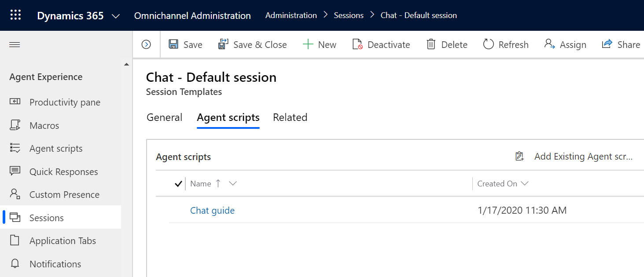Open the Chat guide record link
Viewport: 644px width, 277px height.
coord(212,211)
